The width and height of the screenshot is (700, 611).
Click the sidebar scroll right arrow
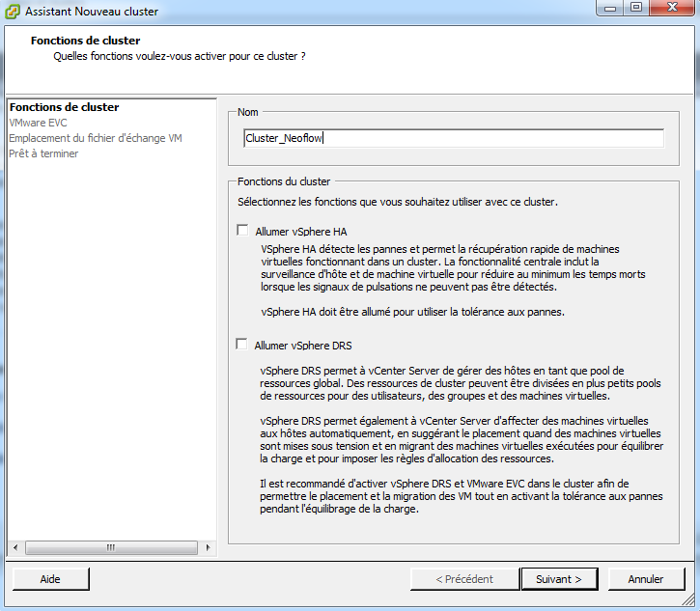[x=208, y=547]
